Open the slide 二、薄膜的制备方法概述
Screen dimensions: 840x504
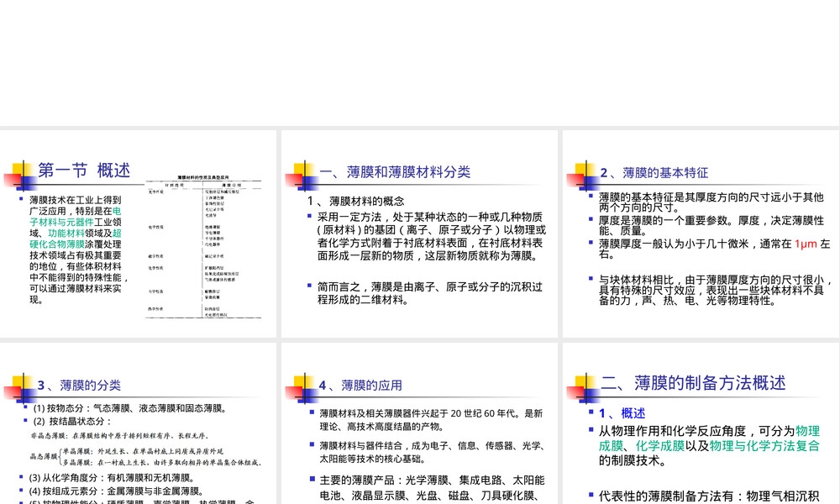(701, 423)
